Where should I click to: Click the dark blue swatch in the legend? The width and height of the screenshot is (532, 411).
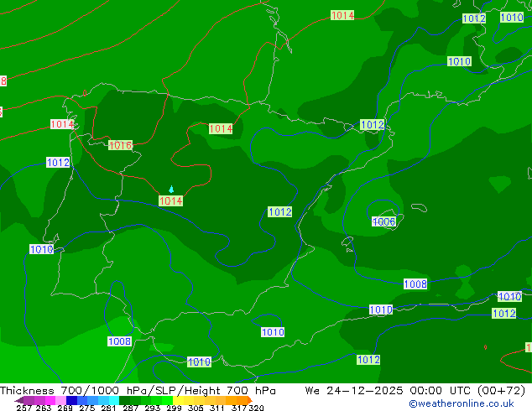(x=71, y=400)
